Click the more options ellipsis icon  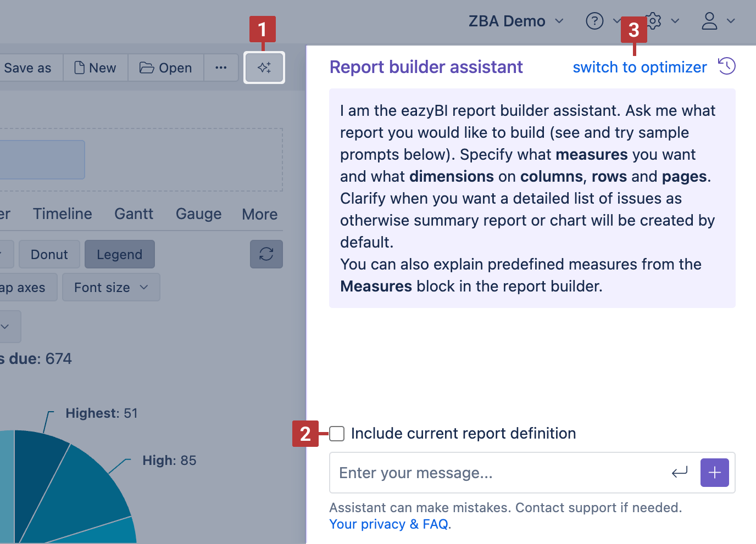point(221,68)
